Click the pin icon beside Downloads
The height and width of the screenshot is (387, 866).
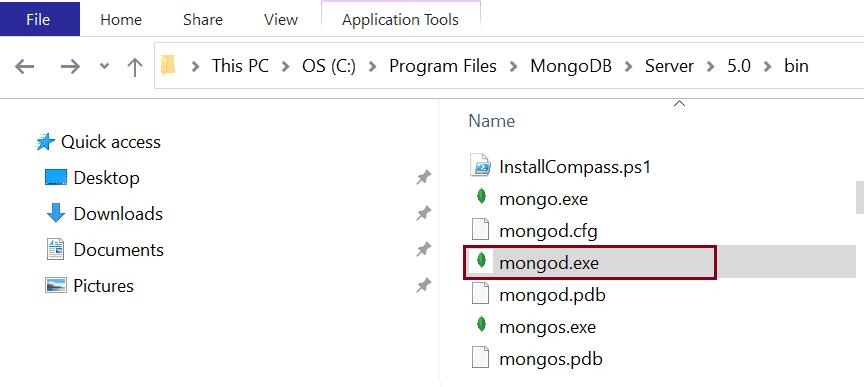(x=424, y=214)
